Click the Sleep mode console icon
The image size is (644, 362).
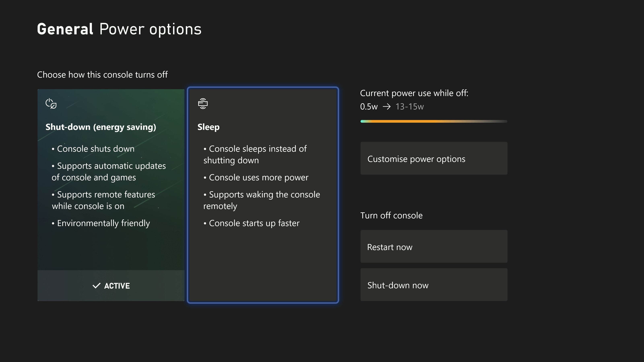pyautogui.click(x=203, y=103)
